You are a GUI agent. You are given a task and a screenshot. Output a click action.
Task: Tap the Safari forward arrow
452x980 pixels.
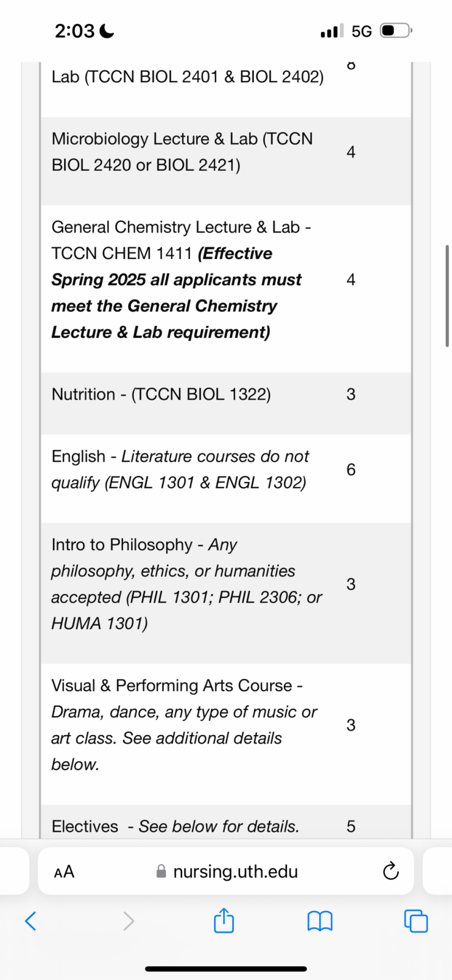click(x=128, y=921)
